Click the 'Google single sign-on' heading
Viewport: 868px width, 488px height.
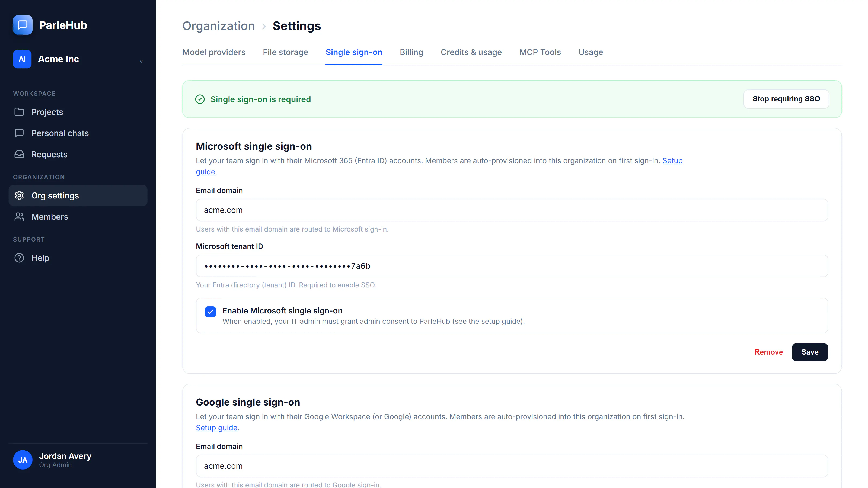pyautogui.click(x=248, y=402)
